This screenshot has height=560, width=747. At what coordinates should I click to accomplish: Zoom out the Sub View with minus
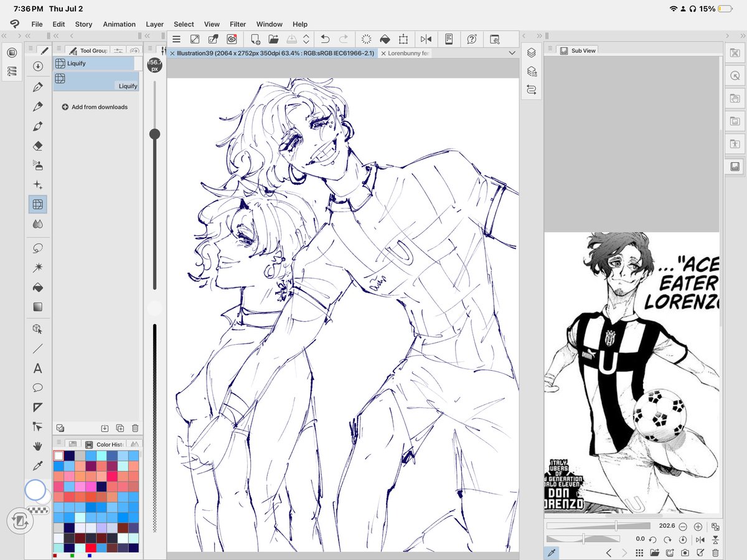[x=684, y=526]
